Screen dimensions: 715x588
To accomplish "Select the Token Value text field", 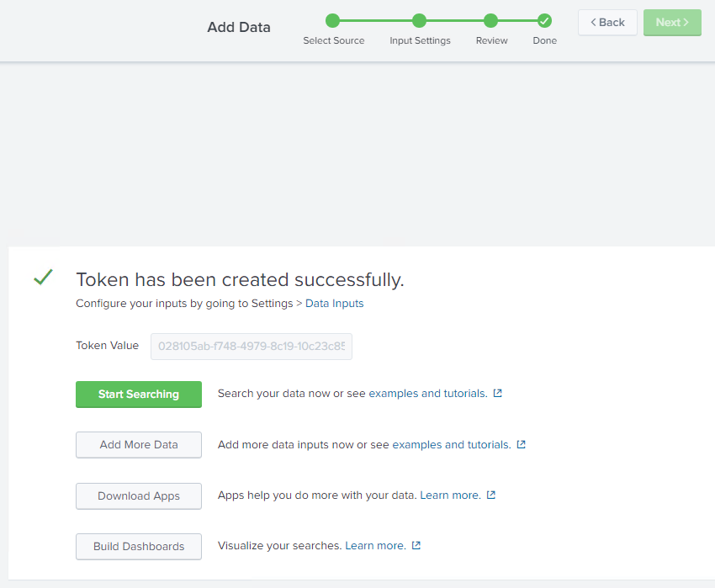I will pyautogui.click(x=251, y=347).
